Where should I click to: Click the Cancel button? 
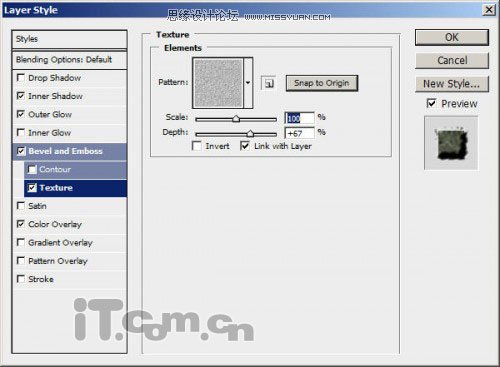coord(452,60)
